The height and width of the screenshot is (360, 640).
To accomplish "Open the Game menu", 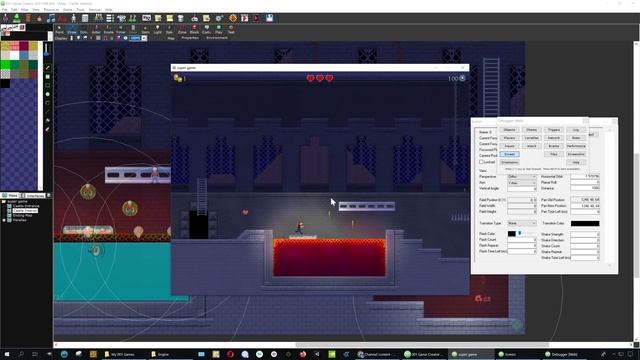I will click(x=68, y=9).
